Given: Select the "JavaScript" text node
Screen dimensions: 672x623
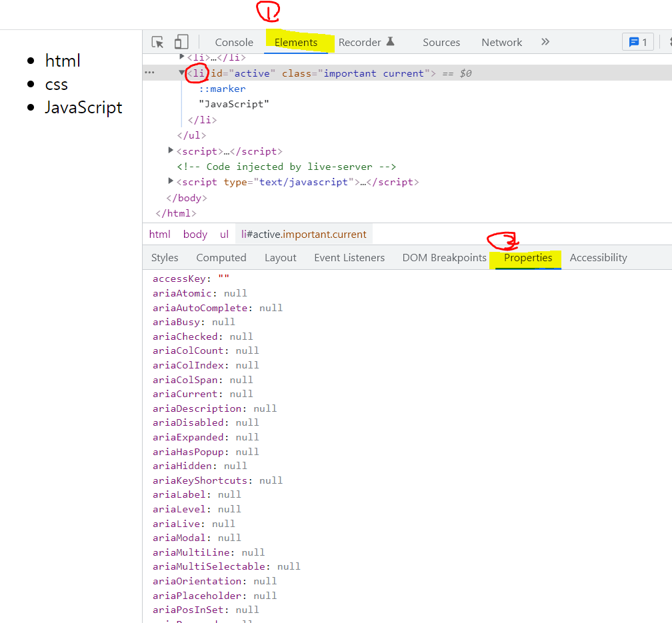Looking at the screenshot, I should (x=234, y=104).
